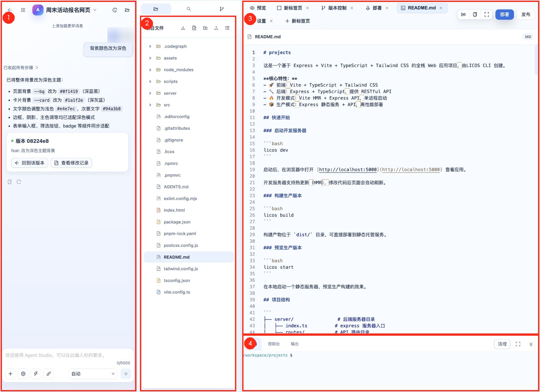The width and height of the screenshot is (540, 392).
Task: Click the + 新标签页 add tab button
Action: pos(298,21)
